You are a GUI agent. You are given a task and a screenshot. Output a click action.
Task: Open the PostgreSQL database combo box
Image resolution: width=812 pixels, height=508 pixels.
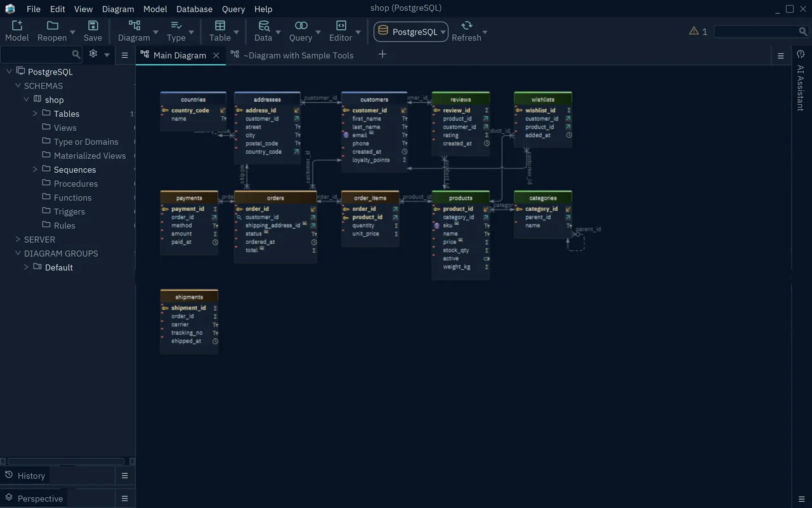coord(411,32)
